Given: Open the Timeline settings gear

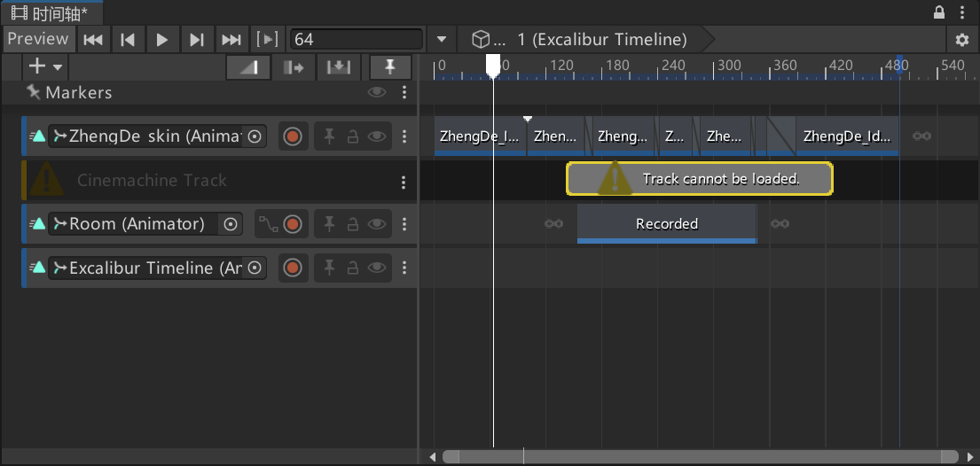Looking at the screenshot, I should coord(962,40).
